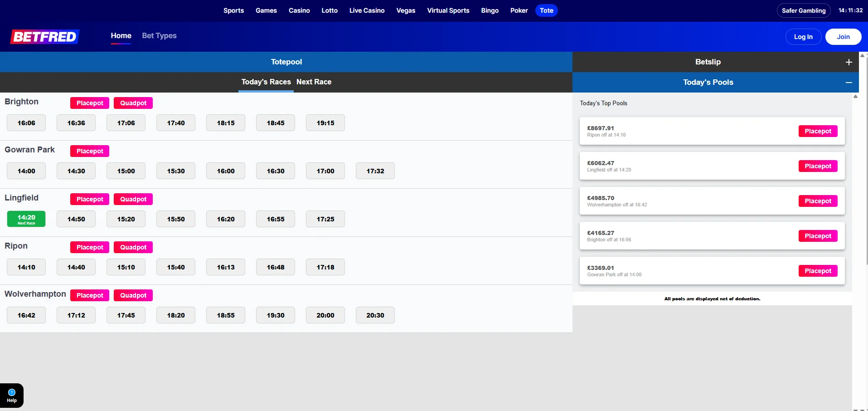Go to Casino
The width and height of the screenshot is (868, 411).
pyautogui.click(x=299, y=10)
